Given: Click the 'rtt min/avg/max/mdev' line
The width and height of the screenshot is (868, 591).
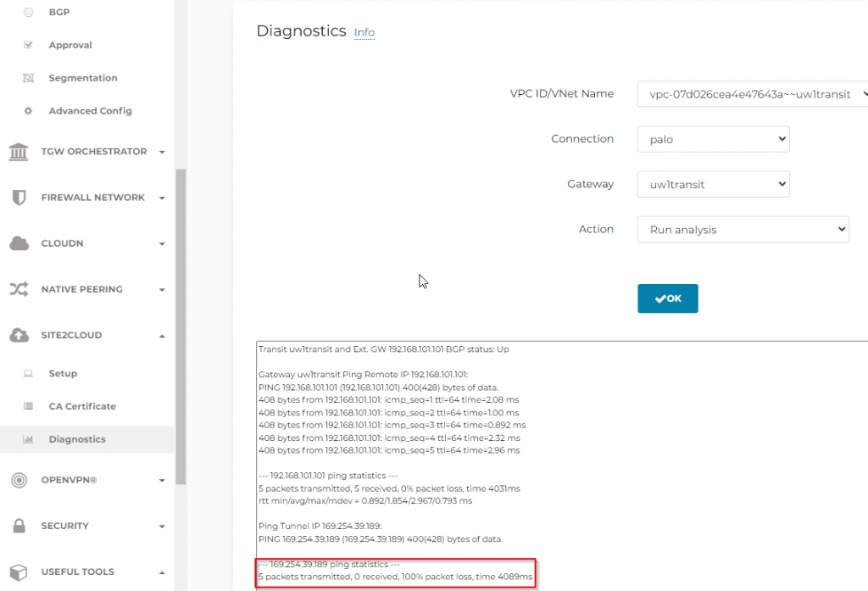Looking at the screenshot, I should point(365,501).
